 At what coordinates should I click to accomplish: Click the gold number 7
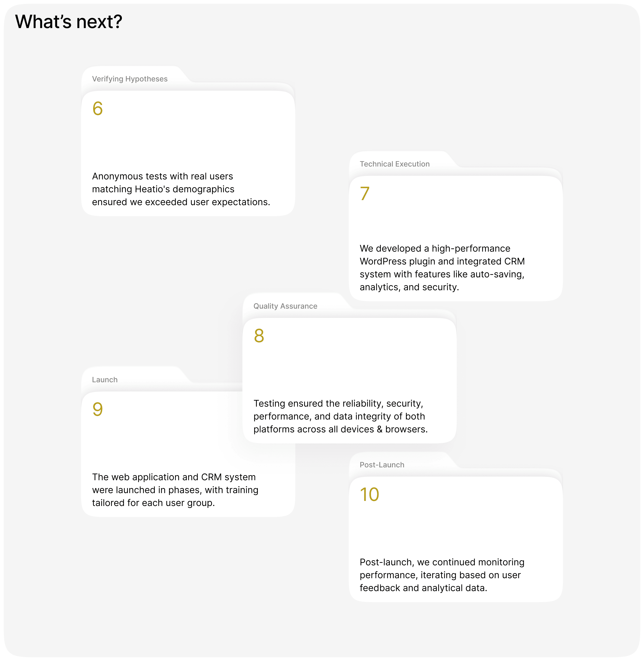point(365,193)
